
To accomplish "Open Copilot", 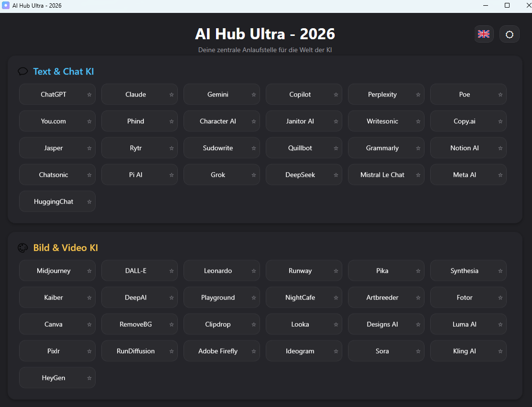I will tap(304, 94).
